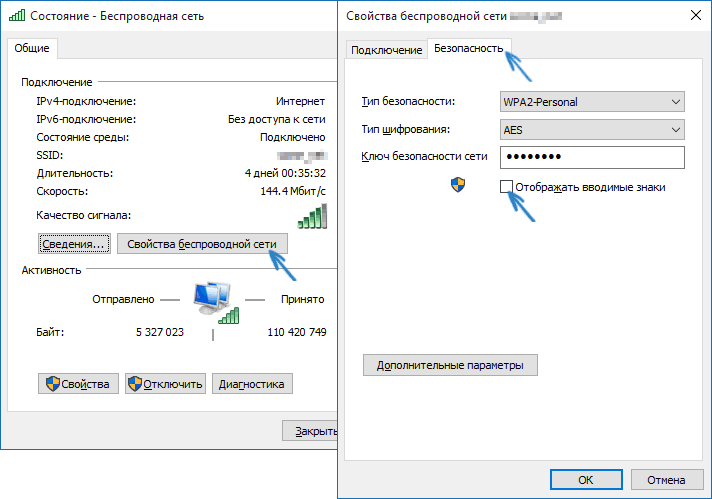Image resolution: width=712 pixels, height=499 pixels.
Task: Focus the Ключ безопасности сети field
Action: [x=590, y=158]
